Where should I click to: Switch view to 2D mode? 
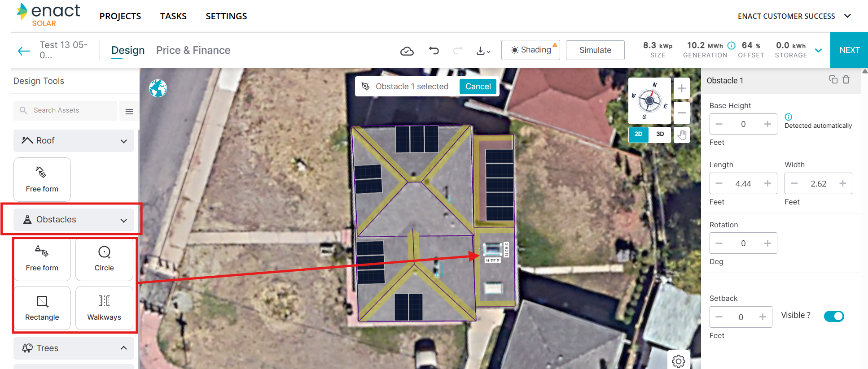638,134
